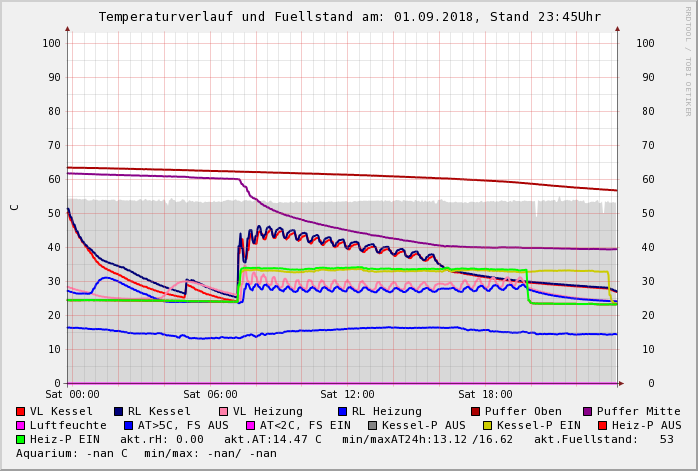Image resolution: width=698 pixels, height=471 pixels.
Task: Click the pink VL Heizung legend swatch
Action: coord(223,411)
